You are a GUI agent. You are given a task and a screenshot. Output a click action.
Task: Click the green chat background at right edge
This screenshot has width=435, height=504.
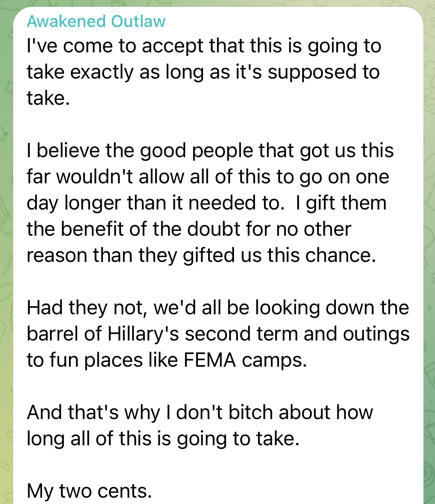[x=429, y=254]
